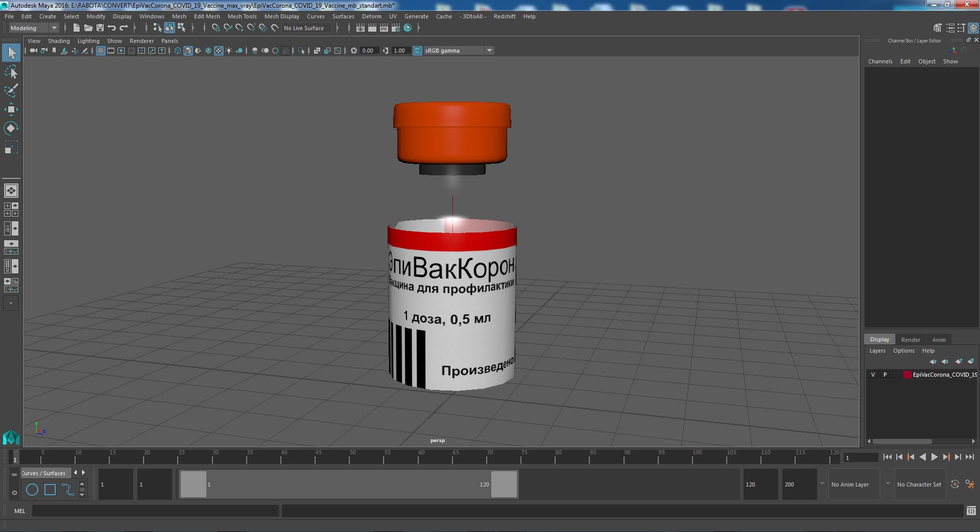Create a new scene with the New icon
The width and height of the screenshot is (980, 532).
pos(76,28)
